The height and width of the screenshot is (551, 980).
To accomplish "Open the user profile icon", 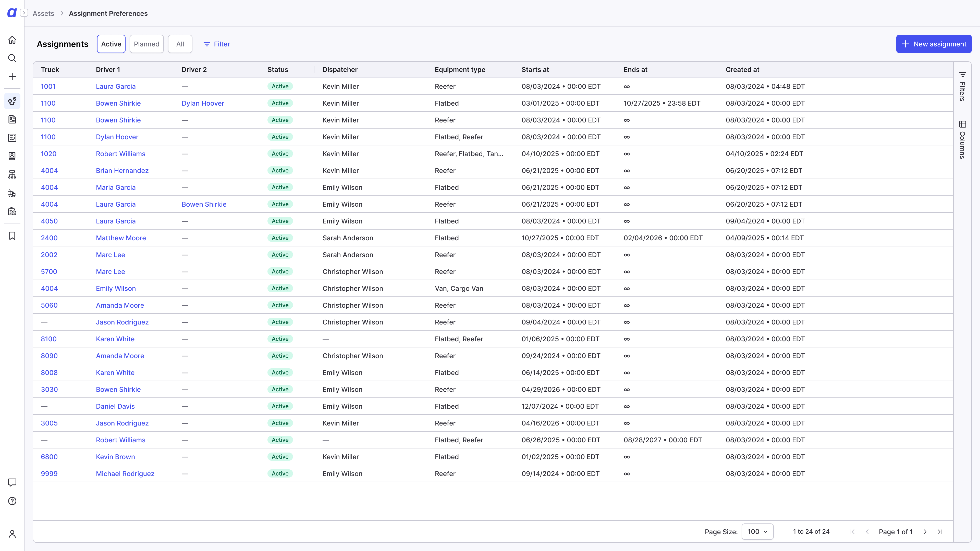I will click(12, 534).
